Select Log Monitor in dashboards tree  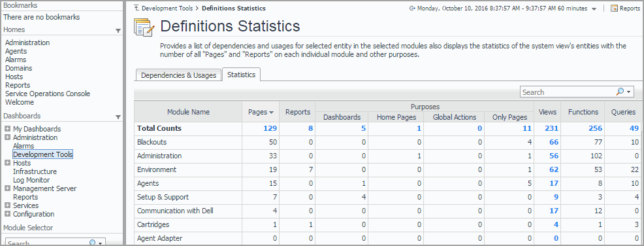[31, 180]
